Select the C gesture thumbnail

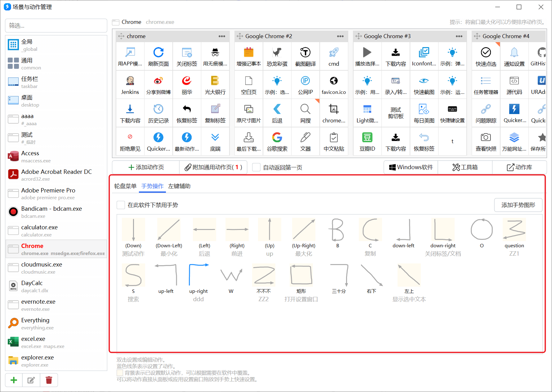click(370, 230)
